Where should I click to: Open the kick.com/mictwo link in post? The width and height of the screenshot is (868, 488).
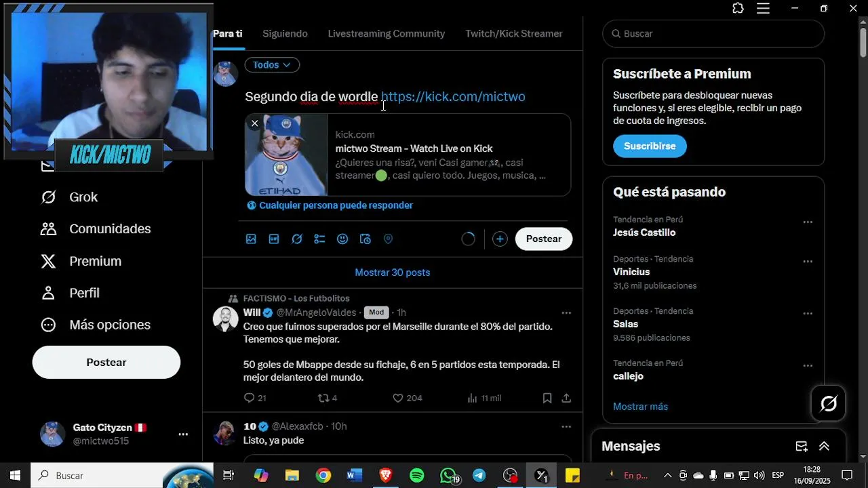click(453, 97)
